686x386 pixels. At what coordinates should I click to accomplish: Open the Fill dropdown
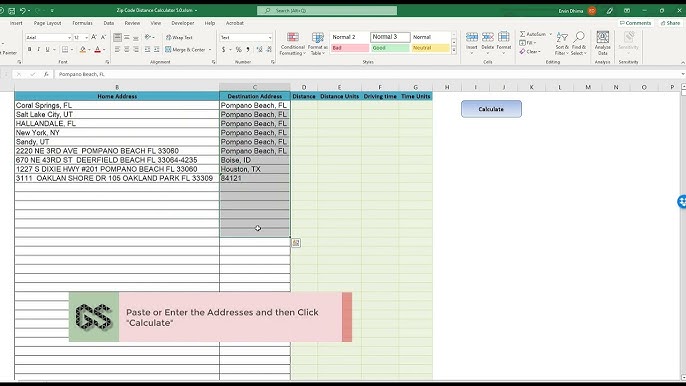(x=528, y=42)
